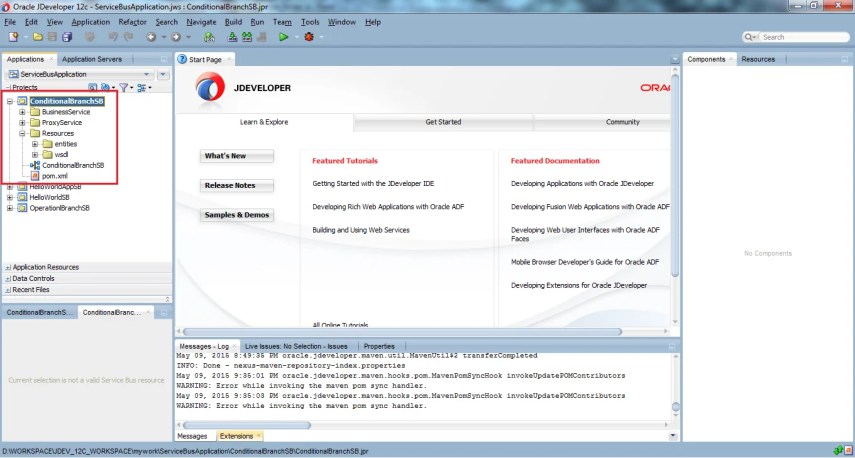Click the What's New button
855x458 pixels.
pos(237,156)
